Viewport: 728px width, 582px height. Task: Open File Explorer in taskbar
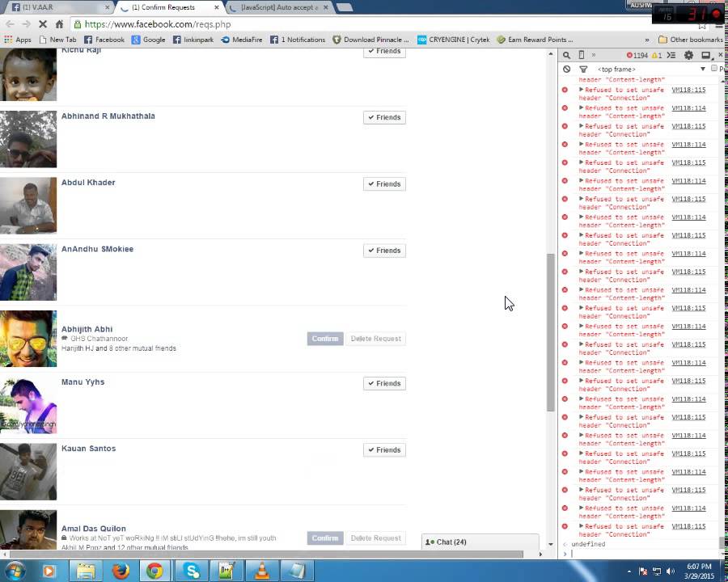click(86, 571)
